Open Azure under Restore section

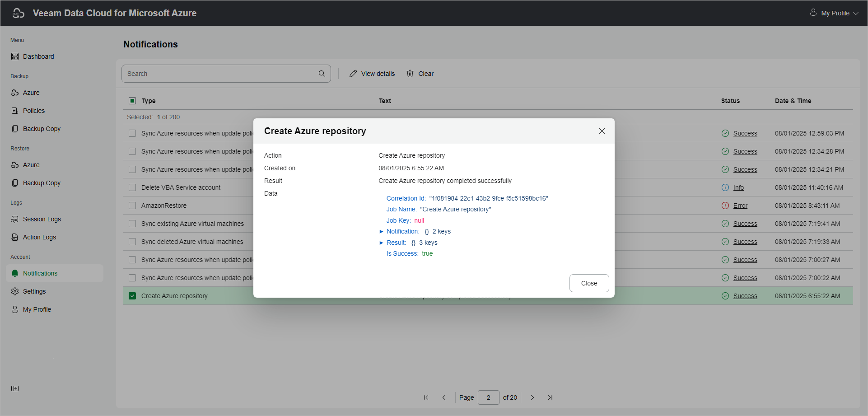(x=31, y=165)
